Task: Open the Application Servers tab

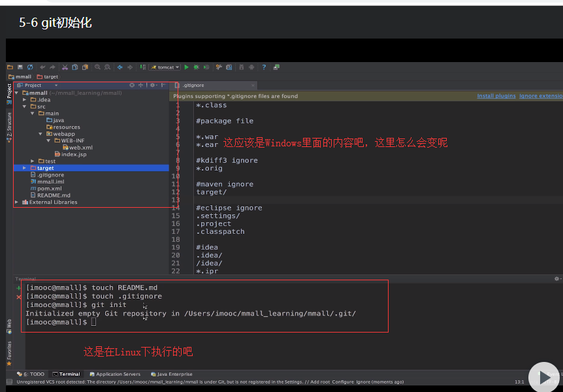Action: point(115,374)
